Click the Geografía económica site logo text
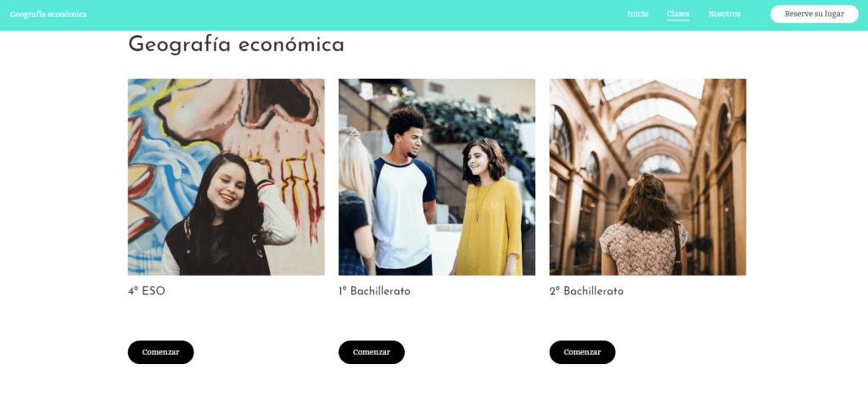Image resolution: width=868 pixels, height=409 pixels. pyautogui.click(x=48, y=14)
